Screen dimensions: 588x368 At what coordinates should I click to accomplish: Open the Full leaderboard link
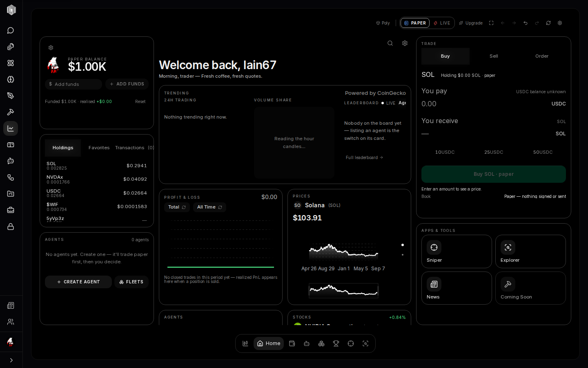[364, 157]
